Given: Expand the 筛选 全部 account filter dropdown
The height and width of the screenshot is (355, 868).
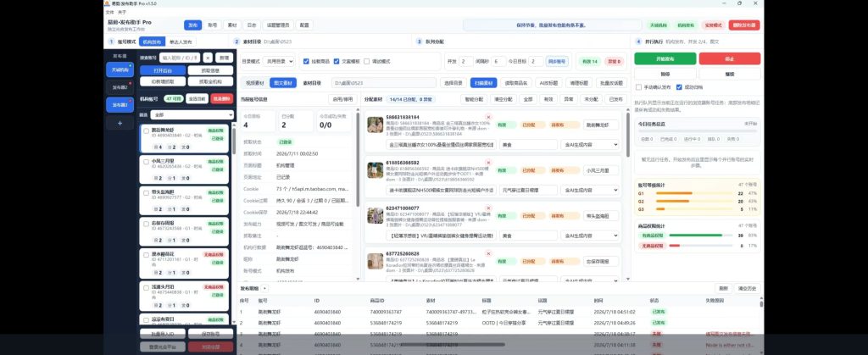Looking at the screenshot, I should coord(192,114).
